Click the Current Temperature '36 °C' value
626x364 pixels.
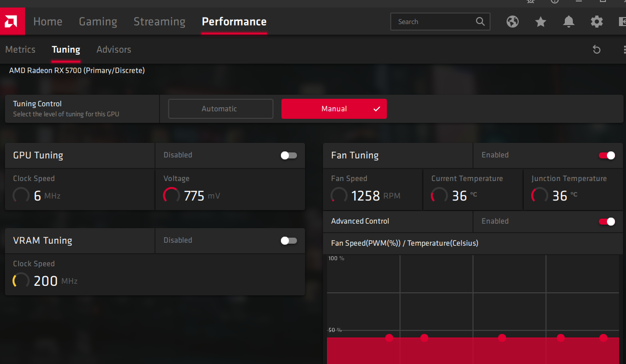click(464, 196)
